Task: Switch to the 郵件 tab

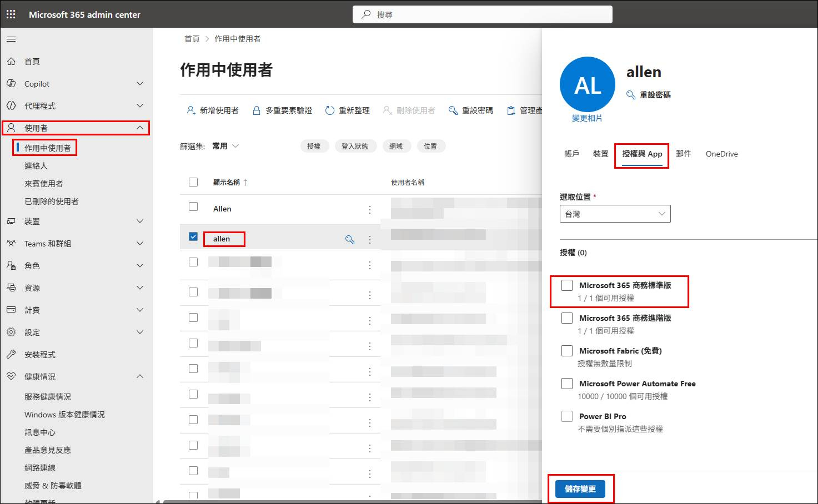Action: pyautogui.click(x=684, y=154)
